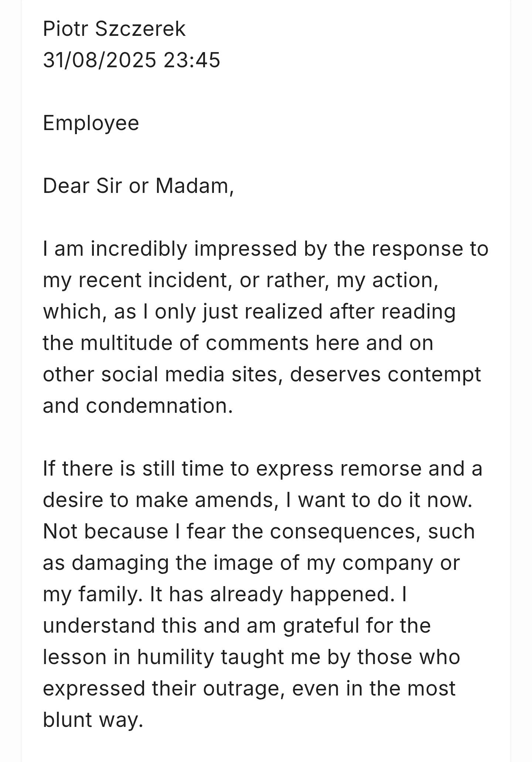The height and width of the screenshot is (762, 532).
Task: Click the timestamp 31/08/2025 23:45
Action: click(132, 60)
